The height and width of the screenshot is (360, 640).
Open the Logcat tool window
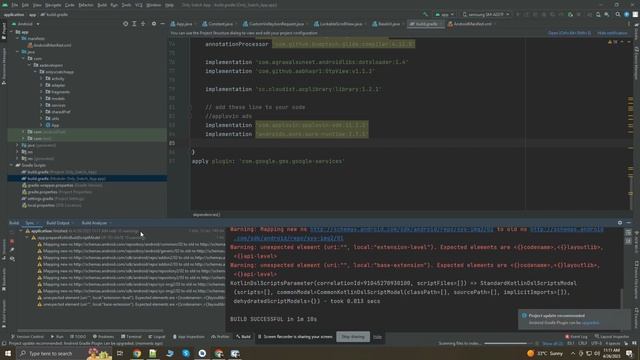[157, 337]
